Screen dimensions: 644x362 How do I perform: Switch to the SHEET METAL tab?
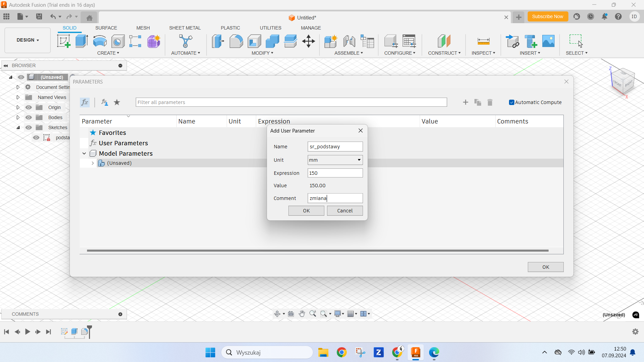(185, 28)
